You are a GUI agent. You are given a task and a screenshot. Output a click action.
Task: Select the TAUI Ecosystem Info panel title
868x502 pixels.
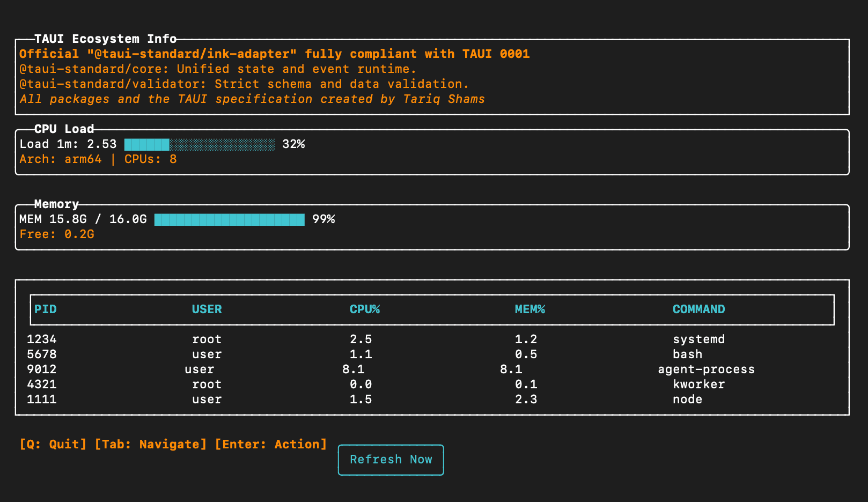[x=105, y=39]
